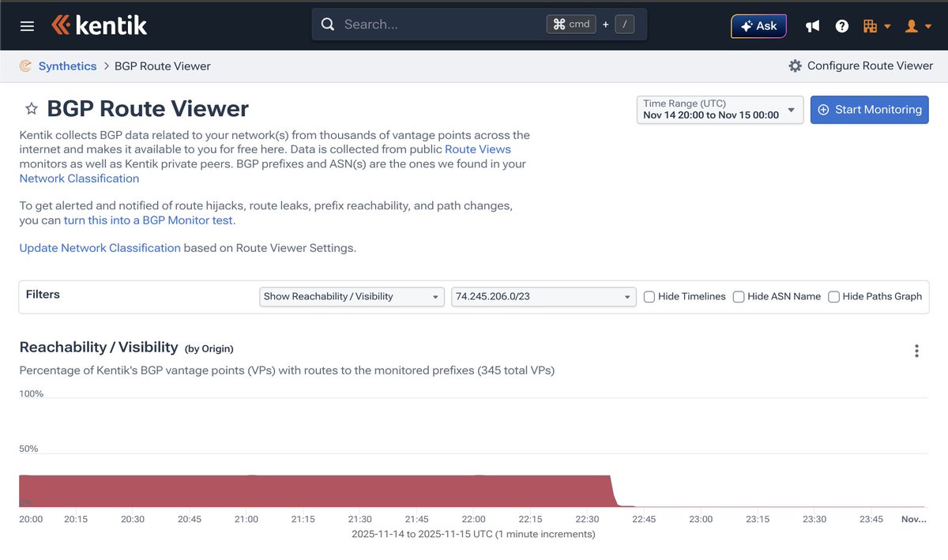Open the Route Views link

coord(478,149)
